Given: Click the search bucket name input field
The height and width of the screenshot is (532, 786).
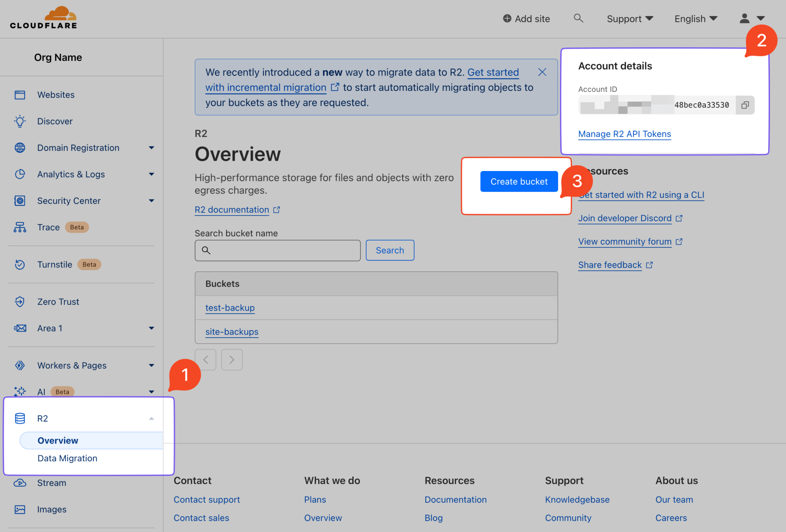Looking at the screenshot, I should coord(277,250).
